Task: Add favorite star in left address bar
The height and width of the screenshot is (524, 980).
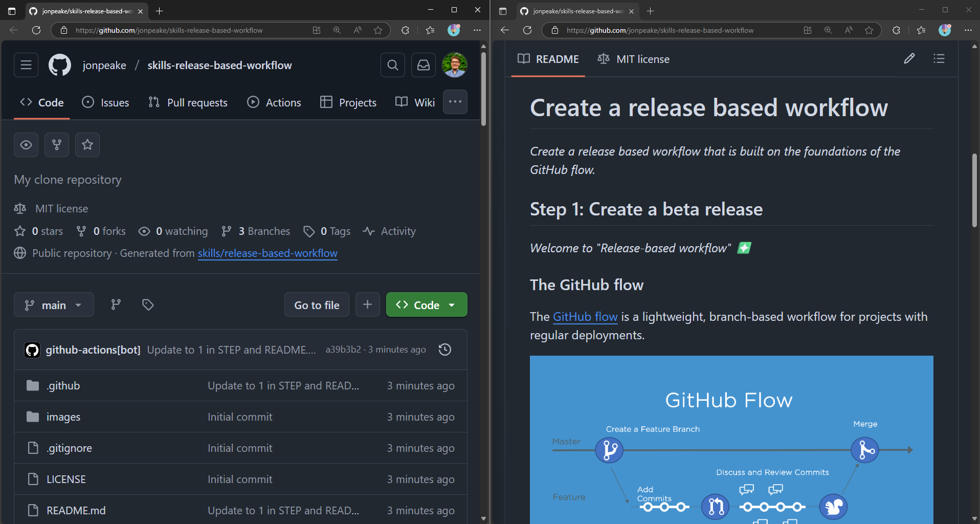Action: (x=378, y=30)
